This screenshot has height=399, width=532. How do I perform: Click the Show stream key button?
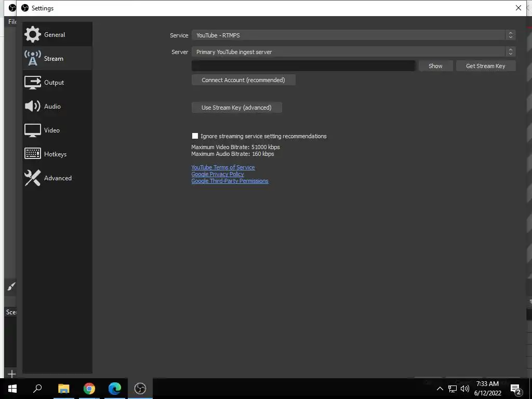click(x=436, y=66)
